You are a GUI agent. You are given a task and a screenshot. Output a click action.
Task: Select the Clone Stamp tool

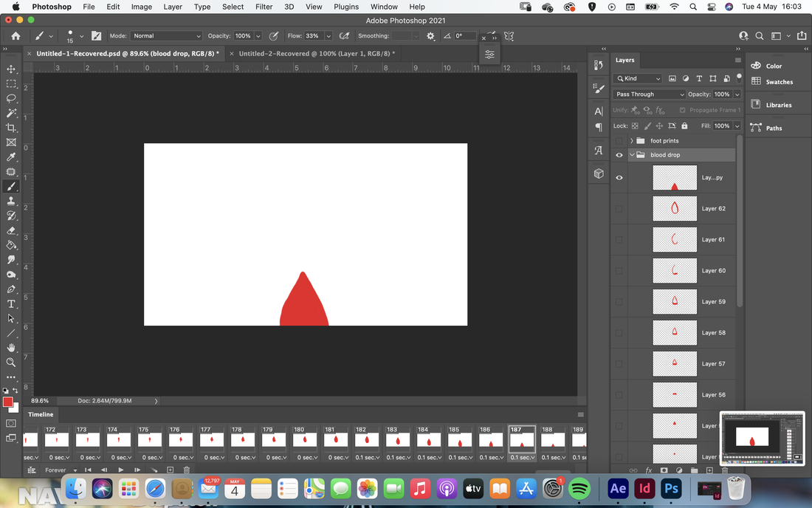point(11,201)
